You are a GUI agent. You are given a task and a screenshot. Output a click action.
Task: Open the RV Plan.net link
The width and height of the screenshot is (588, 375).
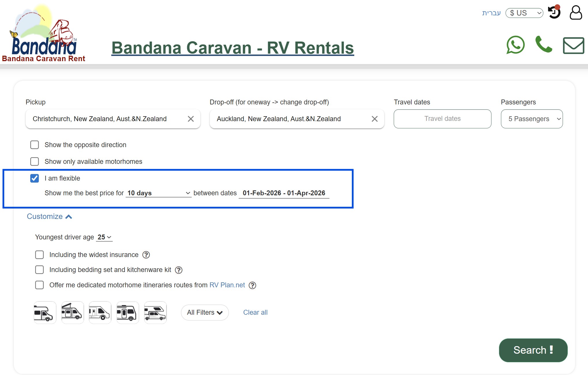tap(227, 285)
